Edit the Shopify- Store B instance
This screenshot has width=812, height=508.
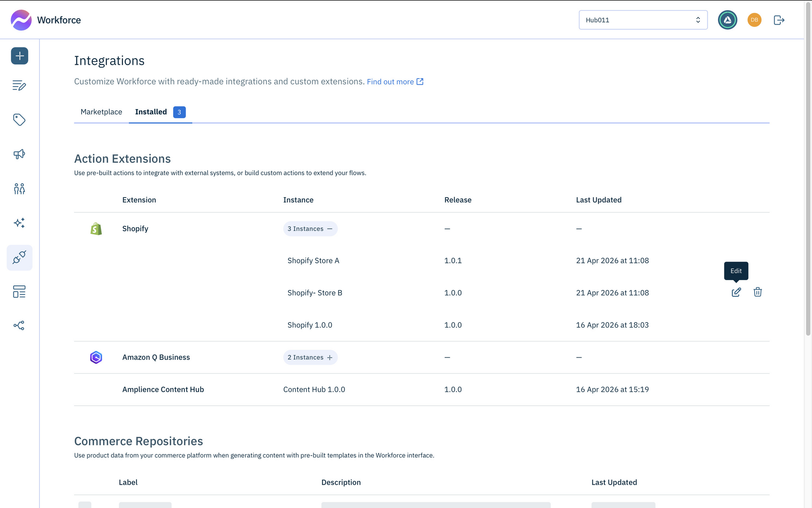click(x=736, y=292)
